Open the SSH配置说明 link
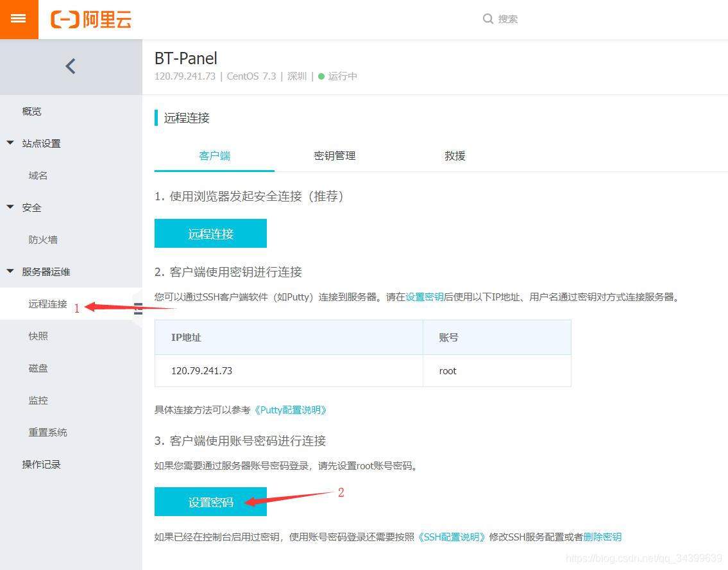The width and height of the screenshot is (728, 570). [x=450, y=537]
